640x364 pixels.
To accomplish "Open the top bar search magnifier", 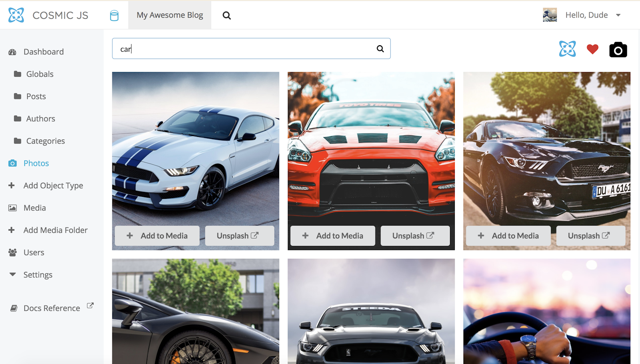I will (227, 15).
